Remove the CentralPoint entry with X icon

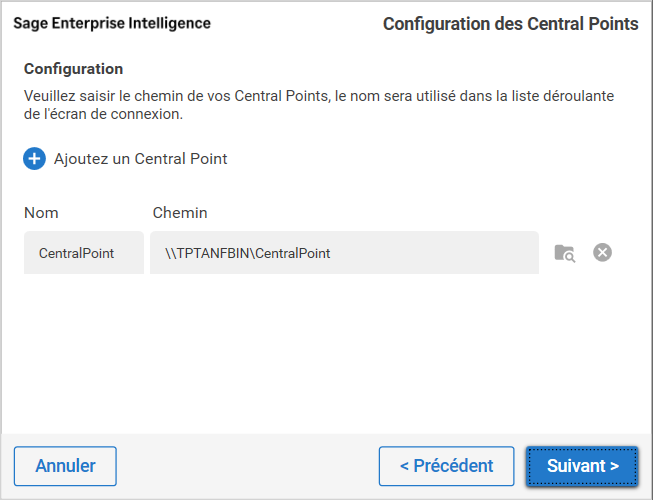[602, 253]
